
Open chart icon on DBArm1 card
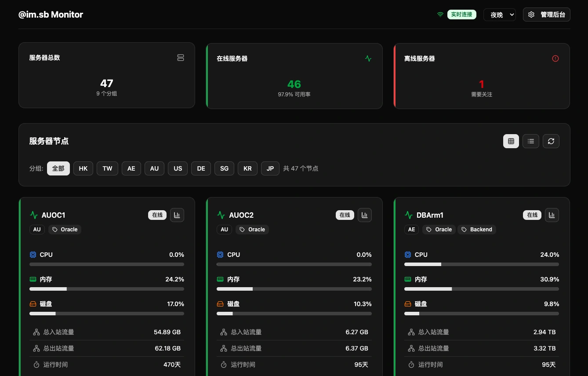[x=552, y=215]
